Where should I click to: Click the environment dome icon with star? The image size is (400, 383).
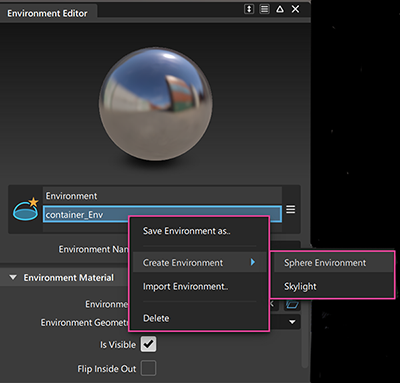pos(26,209)
